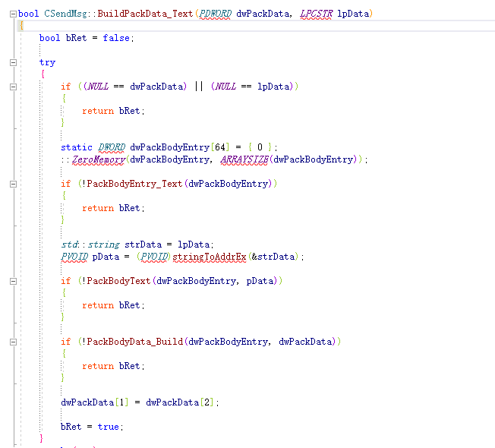The width and height of the screenshot is (495, 448).
Task: Click dwPackData[1] on the assignment line
Action: pyautogui.click(x=95, y=402)
